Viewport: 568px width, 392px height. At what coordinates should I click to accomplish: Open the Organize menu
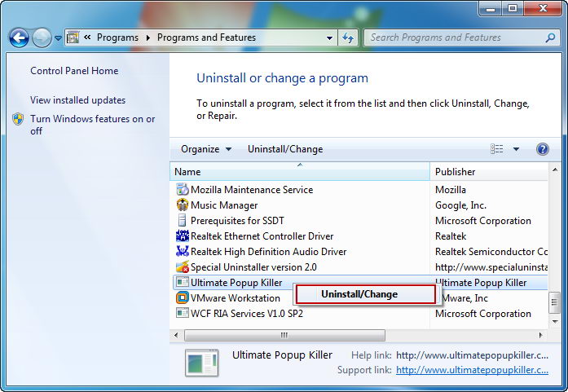point(205,149)
